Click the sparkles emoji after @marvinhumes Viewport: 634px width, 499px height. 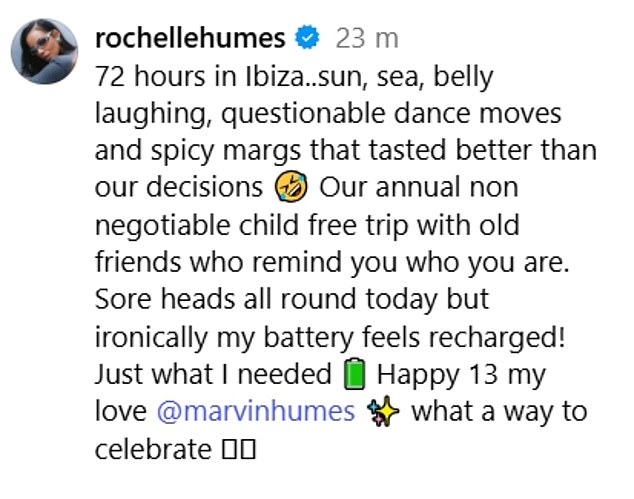pos(383,411)
